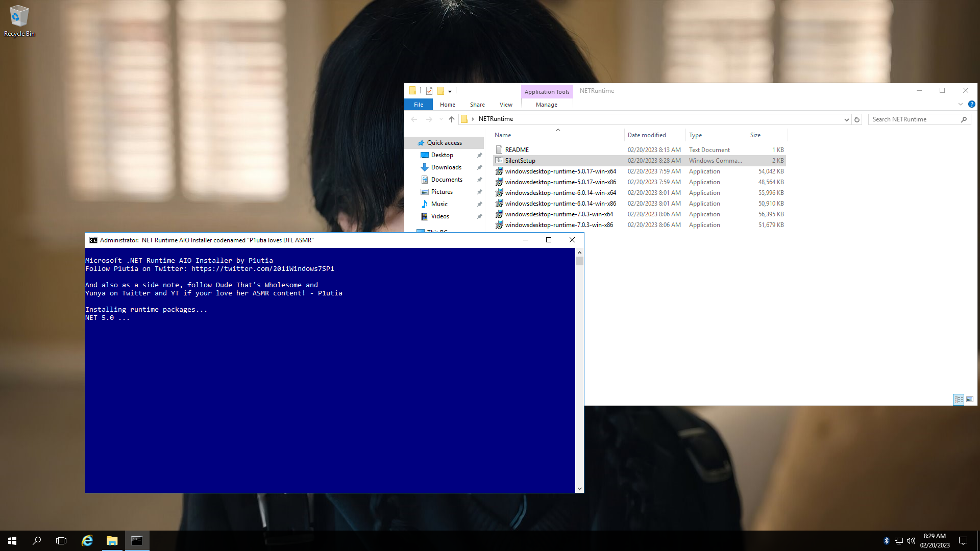Image resolution: width=980 pixels, height=551 pixels.
Task: Click the Bluetooth tray icon
Action: [x=887, y=541]
